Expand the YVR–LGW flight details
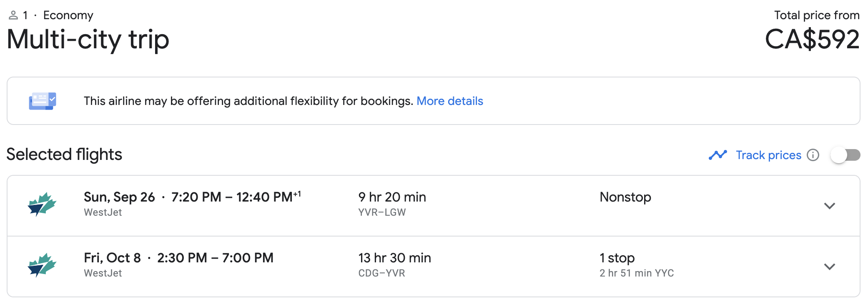The image size is (868, 304). point(830,206)
